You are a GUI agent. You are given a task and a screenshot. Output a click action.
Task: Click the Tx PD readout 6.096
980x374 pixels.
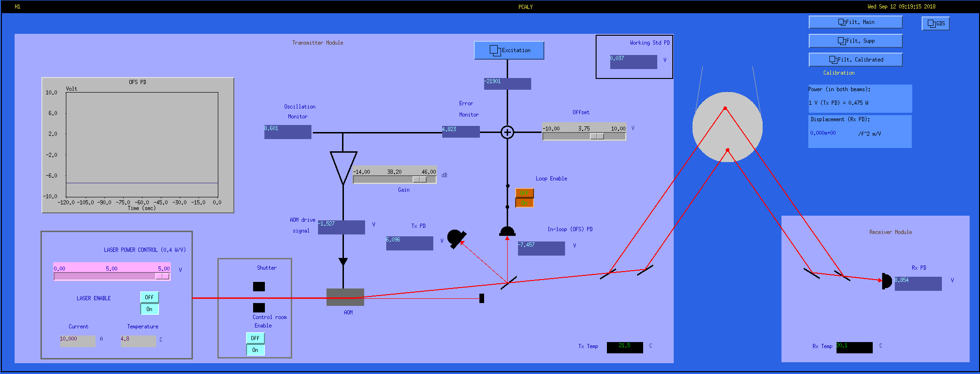pyautogui.click(x=409, y=243)
